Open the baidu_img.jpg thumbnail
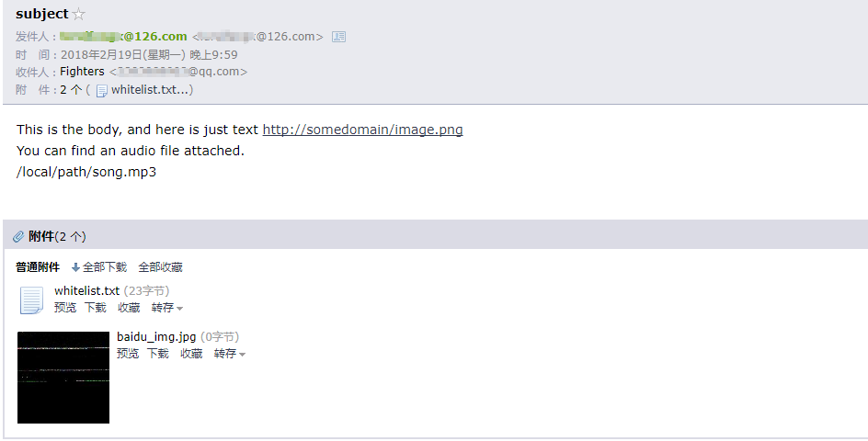This screenshot has width=868, height=441. pyautogui.click(x=63, y=378)
